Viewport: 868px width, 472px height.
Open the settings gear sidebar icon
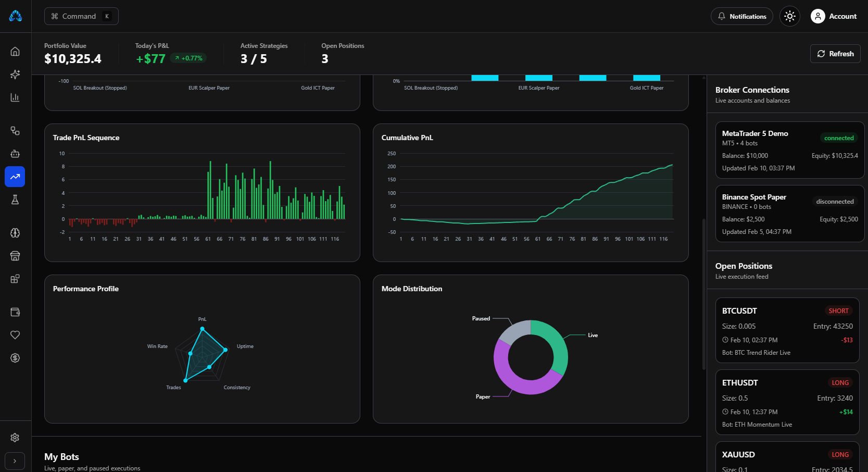(15, 438)
